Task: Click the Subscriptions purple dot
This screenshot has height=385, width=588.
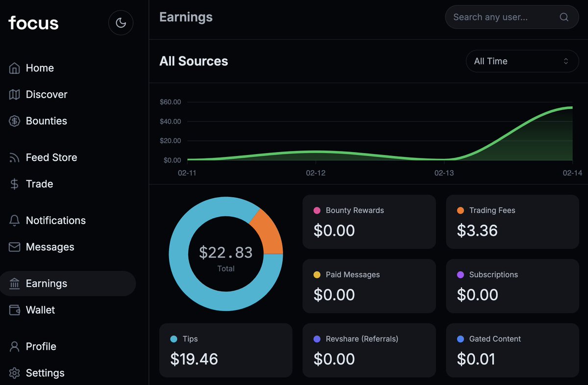Action: pos(460,275)
